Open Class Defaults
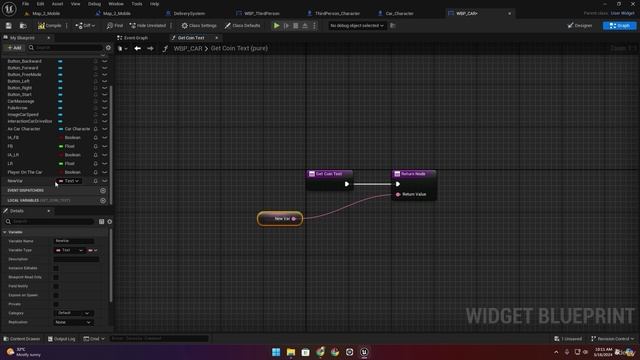640x360 pixels. tap(242, 26)
